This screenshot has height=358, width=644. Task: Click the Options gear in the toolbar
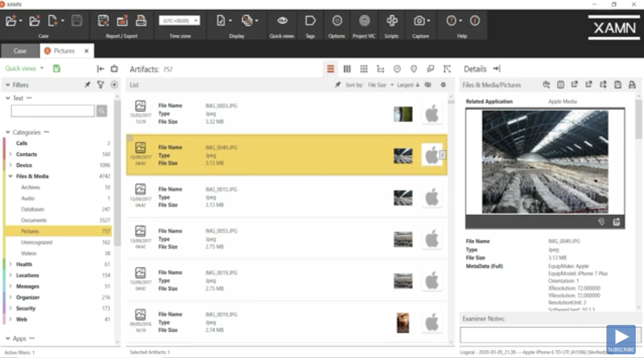(336, 21)
